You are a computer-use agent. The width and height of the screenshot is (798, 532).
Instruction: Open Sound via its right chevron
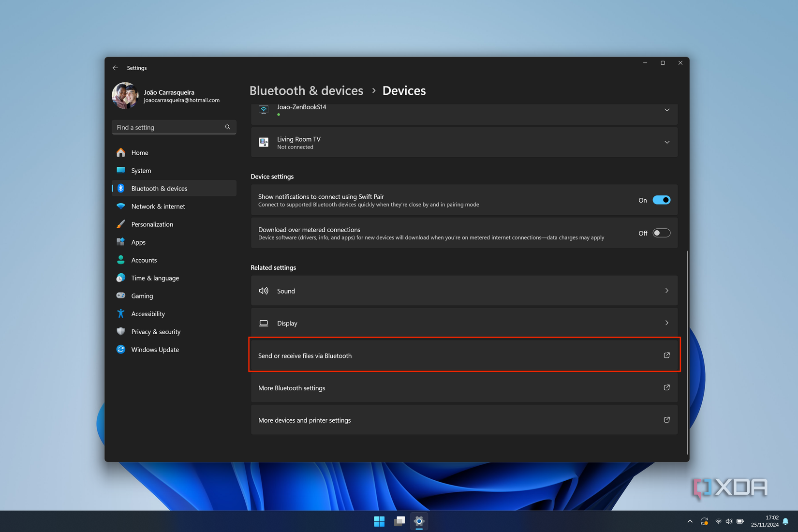(666, 291)
